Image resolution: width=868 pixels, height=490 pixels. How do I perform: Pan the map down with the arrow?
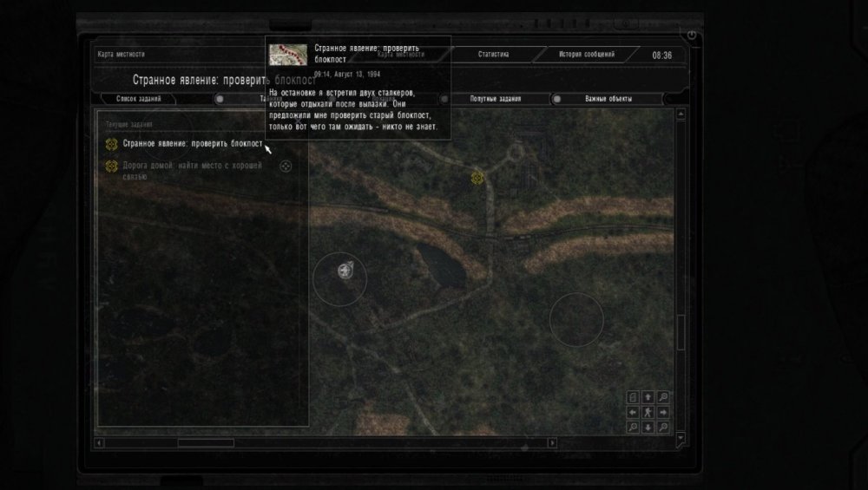648,428
